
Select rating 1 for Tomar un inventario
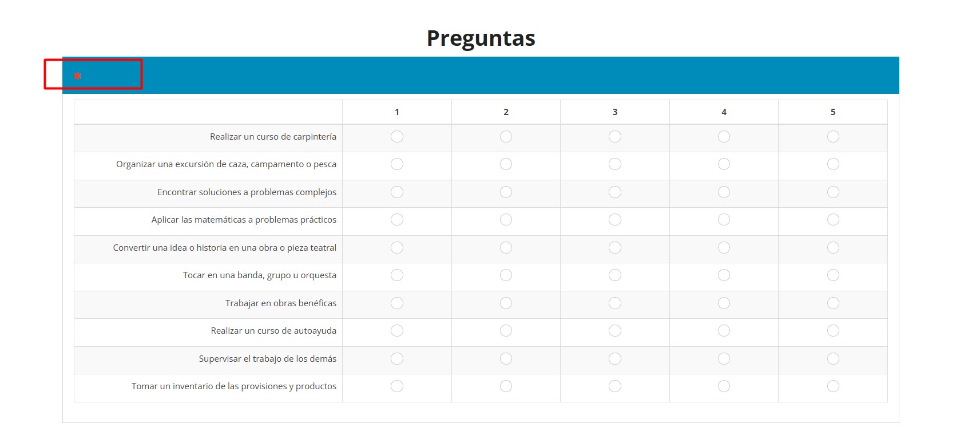tap(397, 386)
